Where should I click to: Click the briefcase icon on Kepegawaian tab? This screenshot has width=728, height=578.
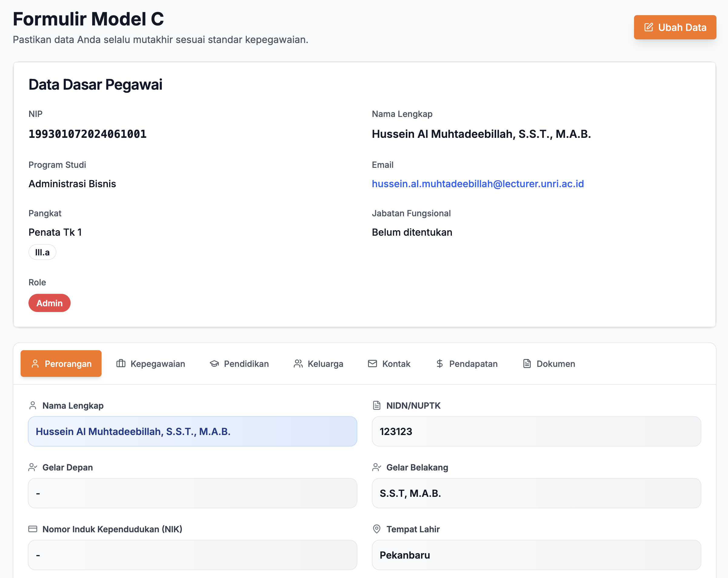[121, 364]
